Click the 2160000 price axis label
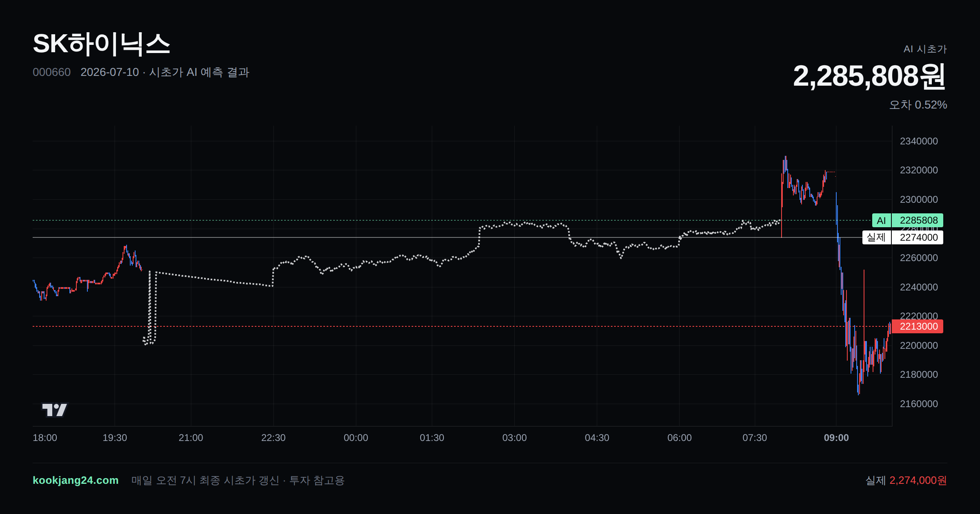 pos(919,404)
